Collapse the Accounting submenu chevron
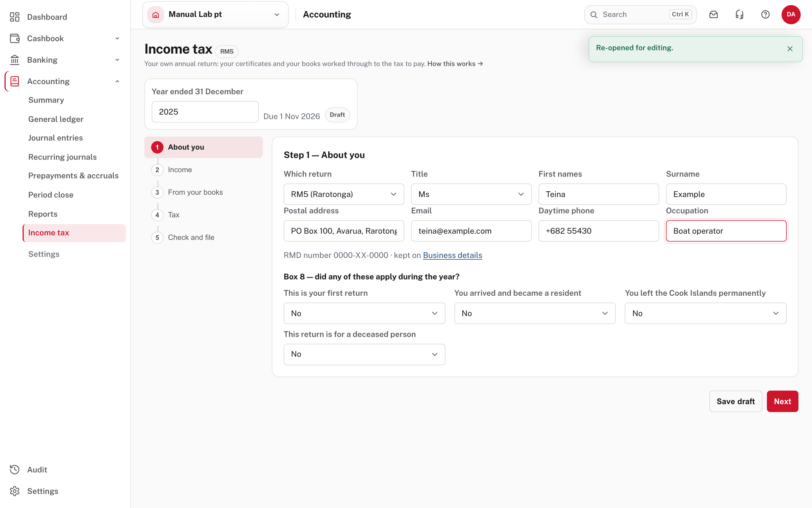This screenshot has height=508, width=812. pyautogui.click(x=117, y=81)
